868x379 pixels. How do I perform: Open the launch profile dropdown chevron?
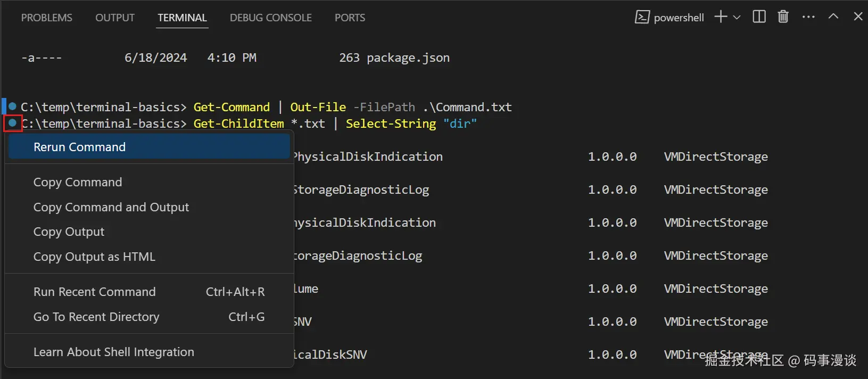pos(737,18)
